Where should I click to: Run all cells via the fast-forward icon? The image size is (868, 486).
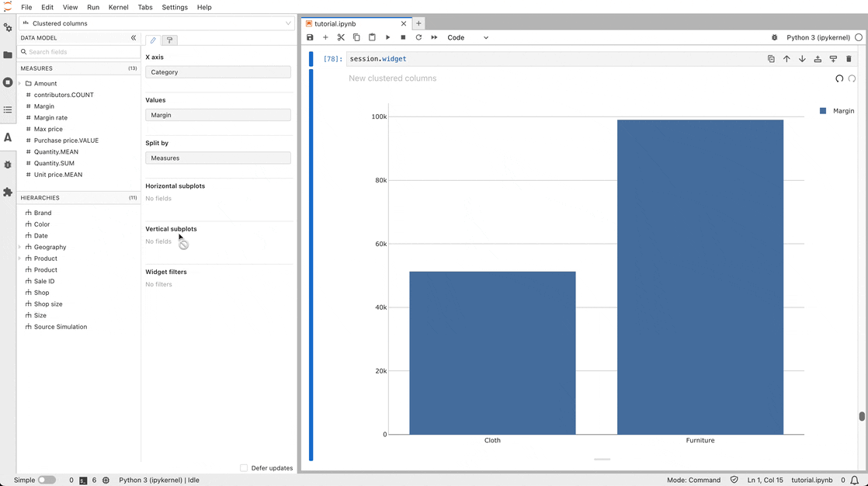(434, 37)
